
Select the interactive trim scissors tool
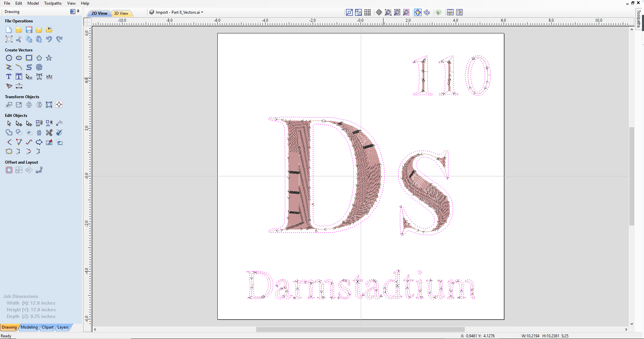click(x=49, y=133)
